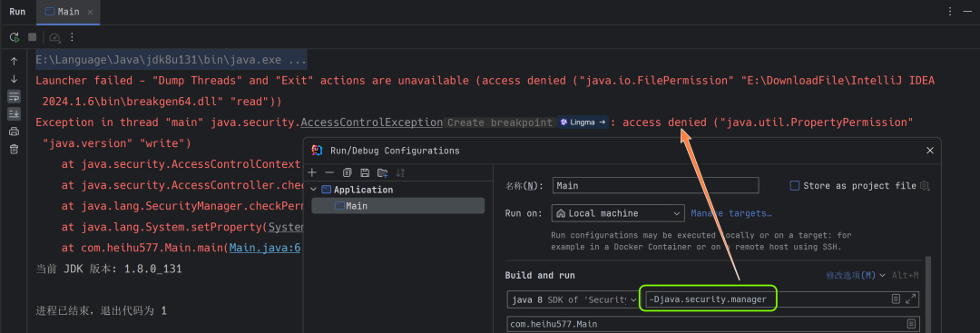Screen dimensions: 980x333
Task: Open the profiler options icon in Run toolbar
Action: click(54, 37)
